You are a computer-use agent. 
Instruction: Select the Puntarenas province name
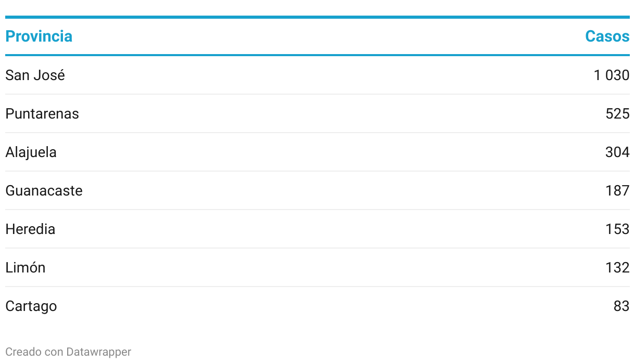(42, 114)
